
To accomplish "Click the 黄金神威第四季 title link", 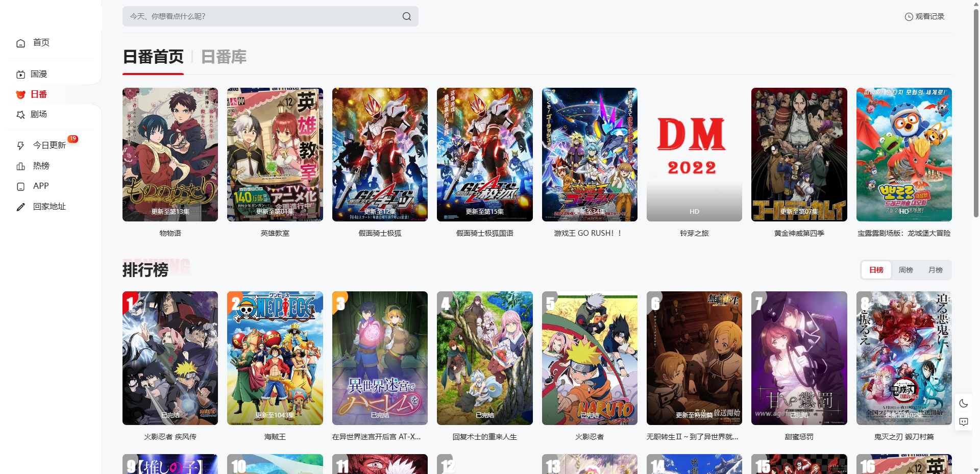I will click(799, 233).
